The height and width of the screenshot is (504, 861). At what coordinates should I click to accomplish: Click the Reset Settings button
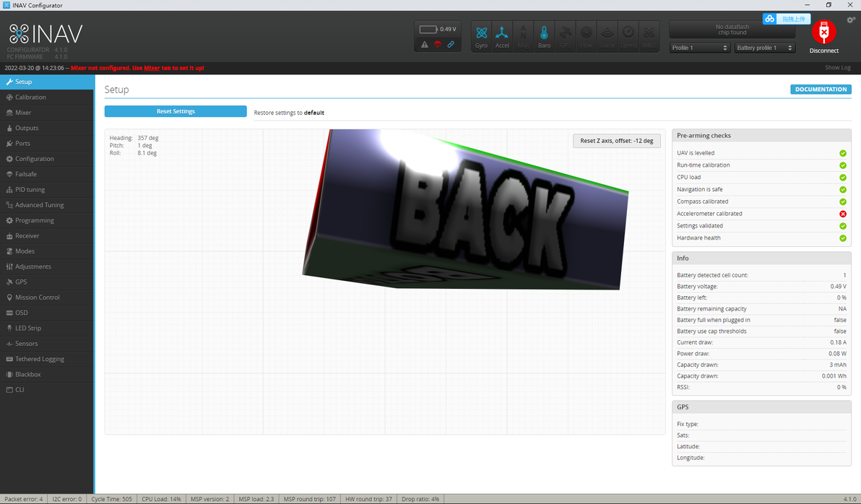point(176,111)
